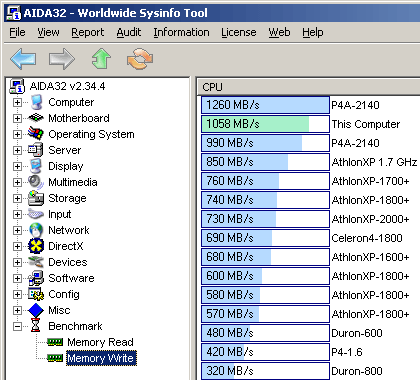Click the Celeron4-1800 entry
This screenshot has height=380, width=420.
[x=367, y=238]
